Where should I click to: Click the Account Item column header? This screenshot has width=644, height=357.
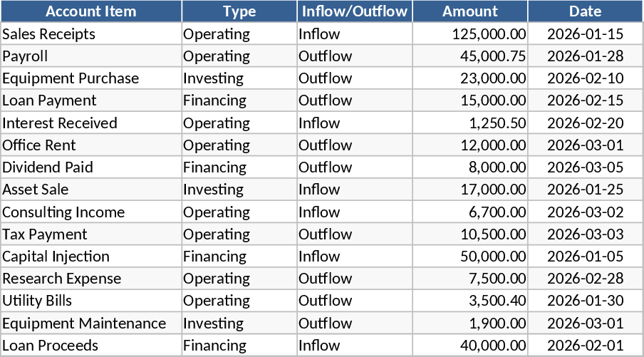(x=90, y=11)
